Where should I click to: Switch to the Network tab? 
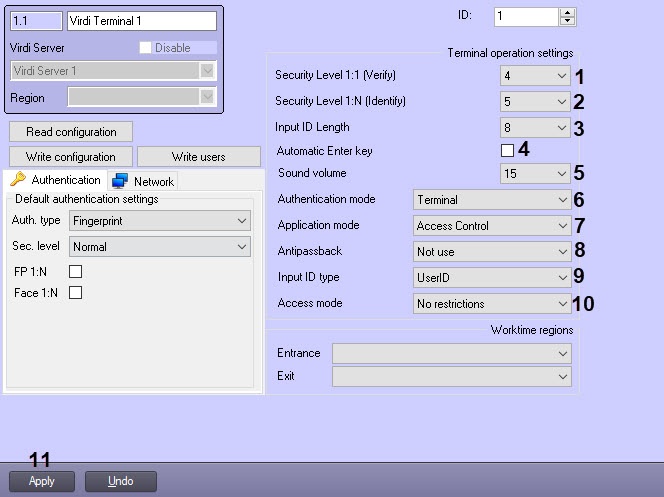153,181
